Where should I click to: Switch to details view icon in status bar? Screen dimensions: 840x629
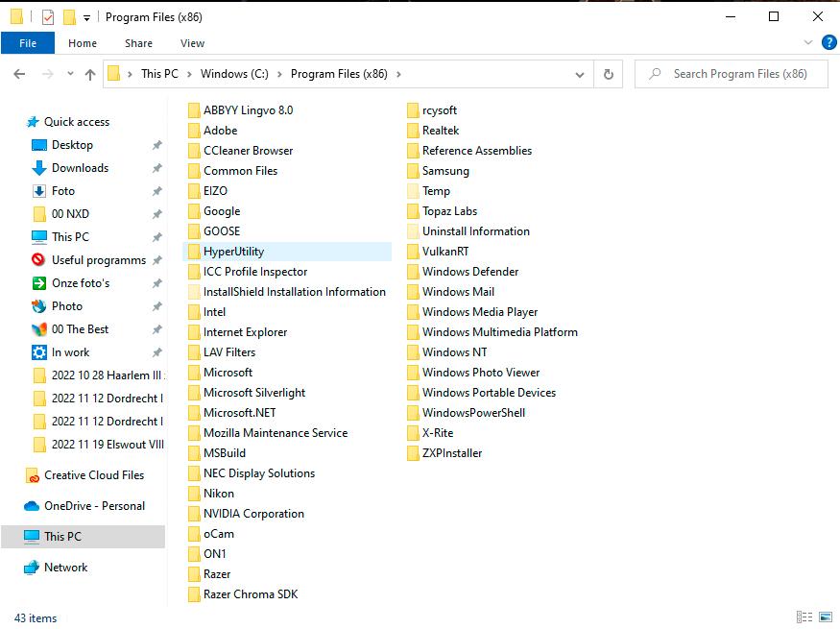(x=804, y=617)
